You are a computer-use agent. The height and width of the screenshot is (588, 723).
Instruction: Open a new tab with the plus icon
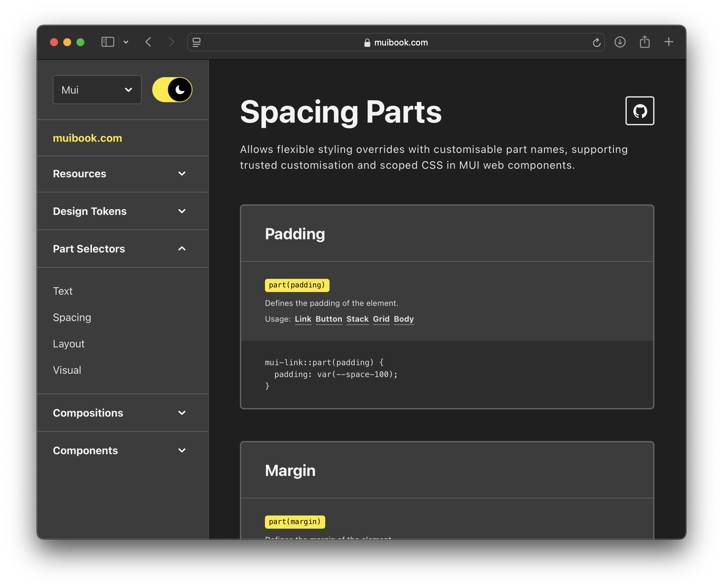click(x=669, y=42)
